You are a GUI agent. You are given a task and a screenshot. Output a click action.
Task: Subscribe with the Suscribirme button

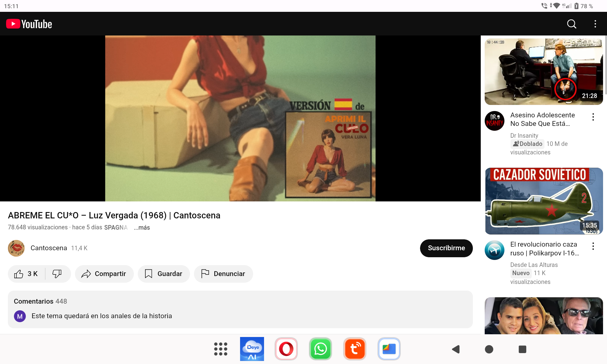coord(446,248)
